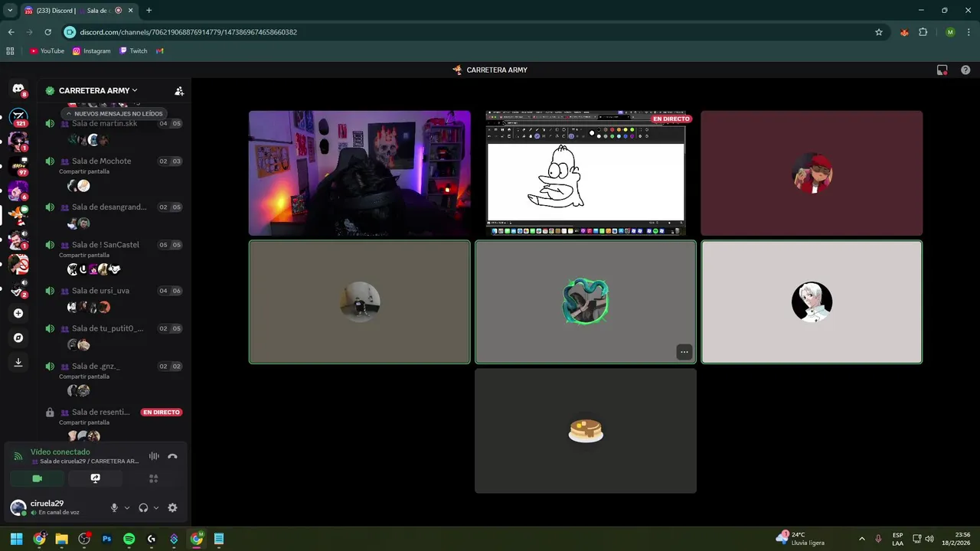This screenshot has width=980, height=551.
Task: Toggle the camera video button off
Action: (x=37, y=478)
